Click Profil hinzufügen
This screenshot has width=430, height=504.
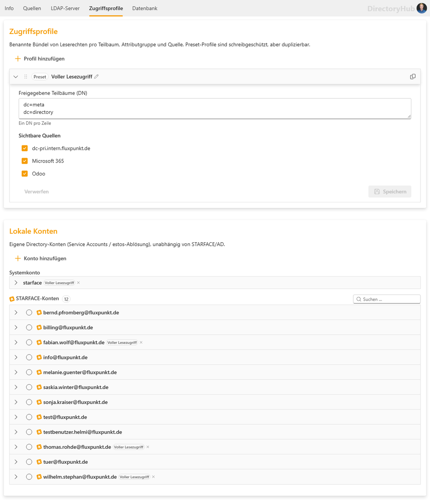click(x=40, y=59)
